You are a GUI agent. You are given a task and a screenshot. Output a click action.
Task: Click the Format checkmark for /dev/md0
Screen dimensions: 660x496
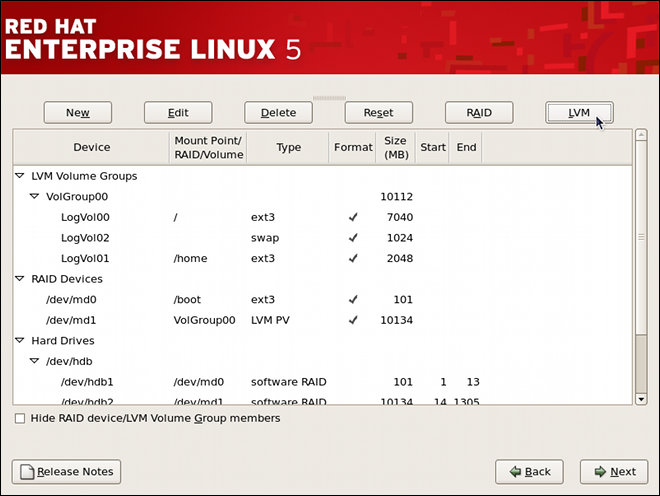(x=353, y=300)
